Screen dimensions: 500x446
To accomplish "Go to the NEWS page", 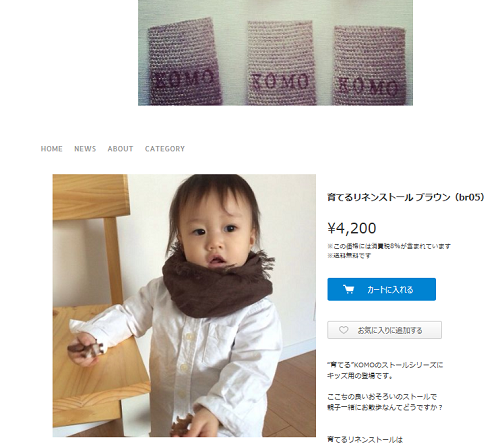I will (85, 149).
